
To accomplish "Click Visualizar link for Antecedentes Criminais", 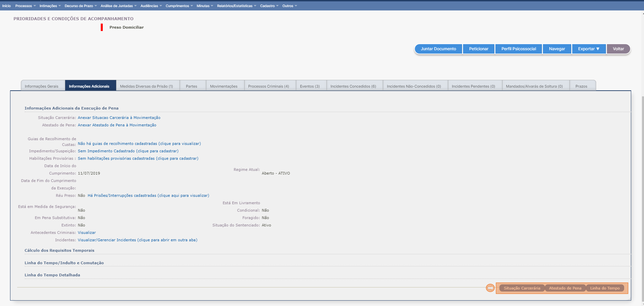I will coord(86,232).
